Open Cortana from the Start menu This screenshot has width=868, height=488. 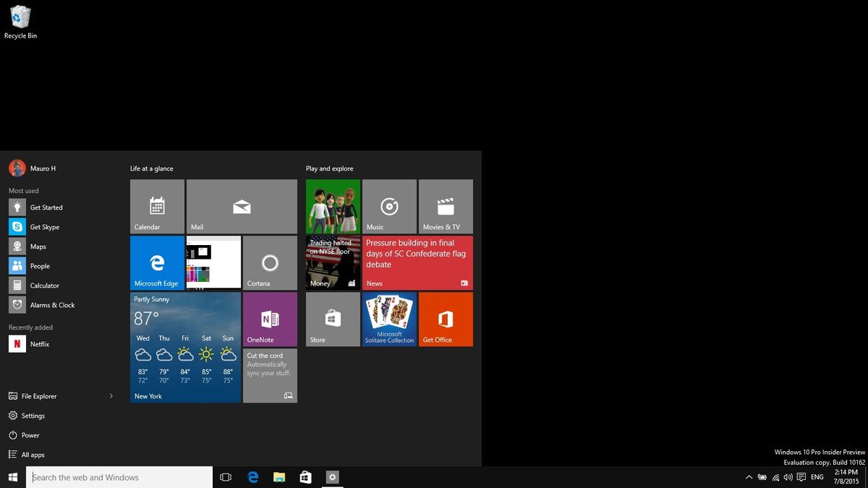coord(269,262)
